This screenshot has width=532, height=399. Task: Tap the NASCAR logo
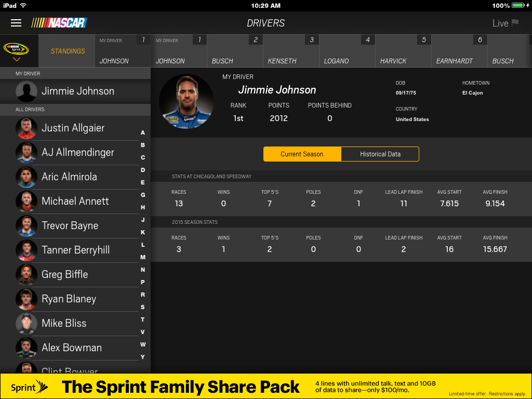tap(59, 23)
